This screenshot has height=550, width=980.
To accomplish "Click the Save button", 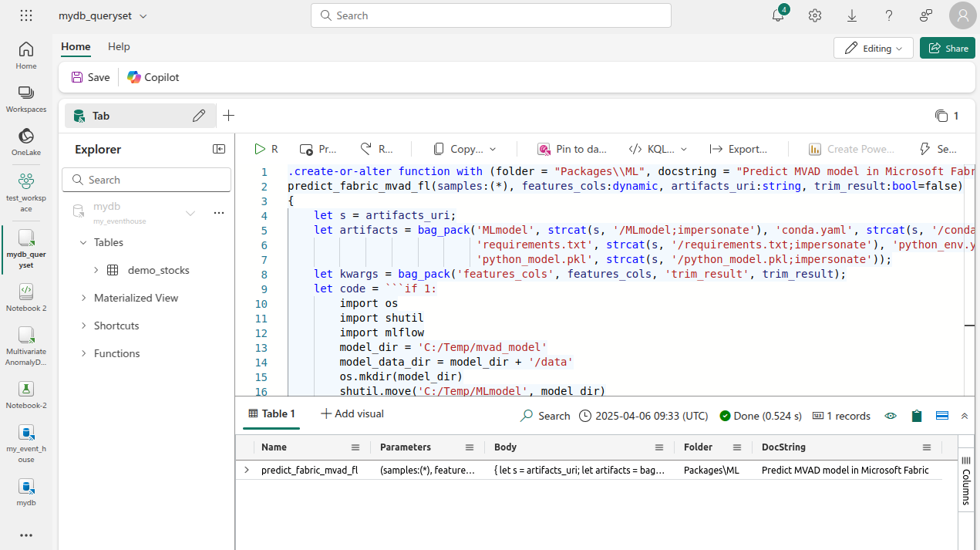I will [90, 77].
